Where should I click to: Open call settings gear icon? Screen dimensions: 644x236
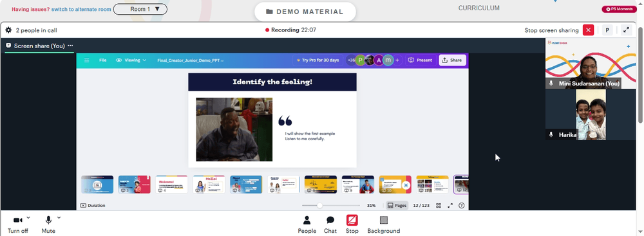8,30
